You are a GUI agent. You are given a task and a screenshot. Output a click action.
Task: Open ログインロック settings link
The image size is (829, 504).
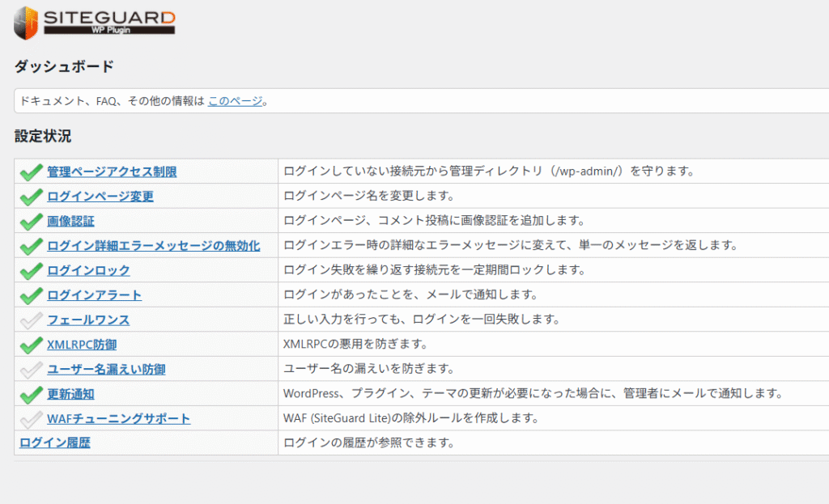click(x=88, y=270)
